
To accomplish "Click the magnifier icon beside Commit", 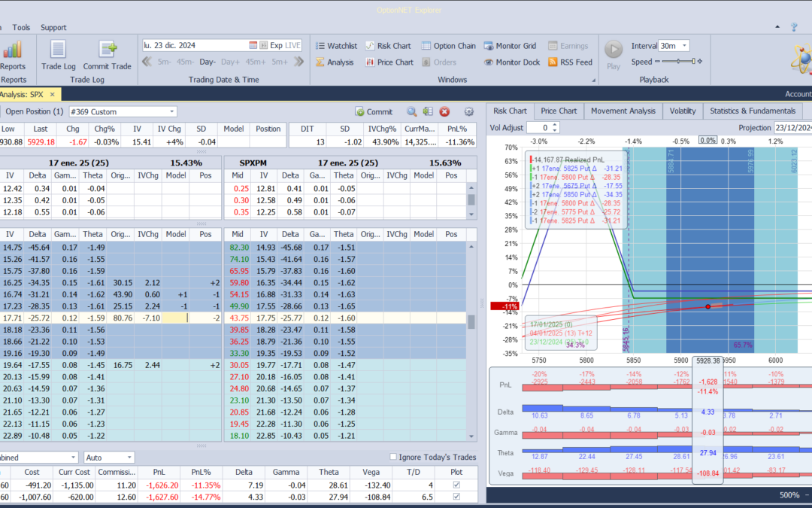I will [x=412, y=111].
